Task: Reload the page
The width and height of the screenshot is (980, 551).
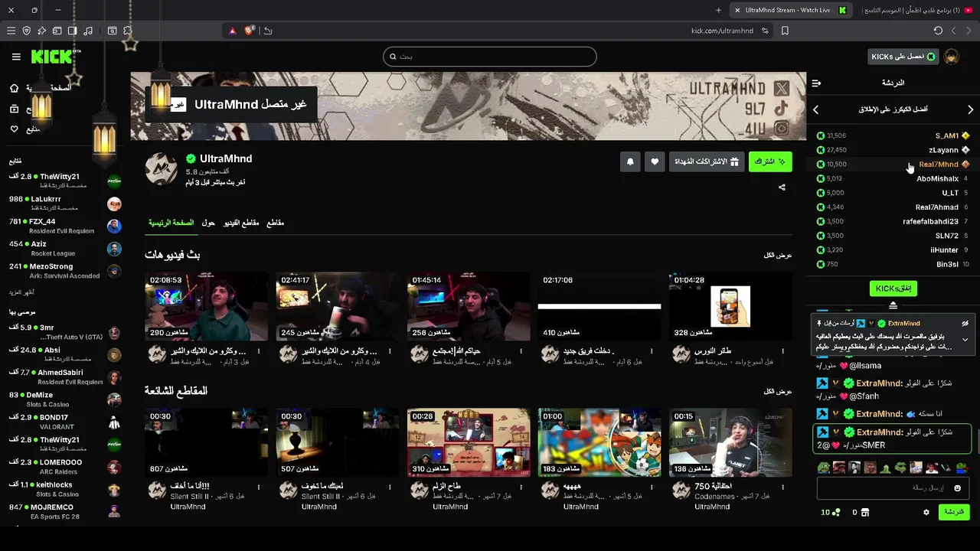Action: click(x=938, y=31)
